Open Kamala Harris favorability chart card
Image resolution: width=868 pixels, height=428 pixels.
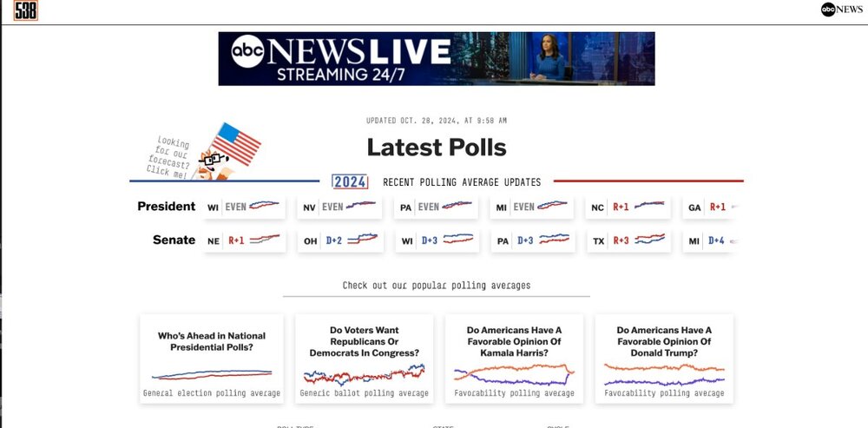pyautogui.click(x=514, y=359)
